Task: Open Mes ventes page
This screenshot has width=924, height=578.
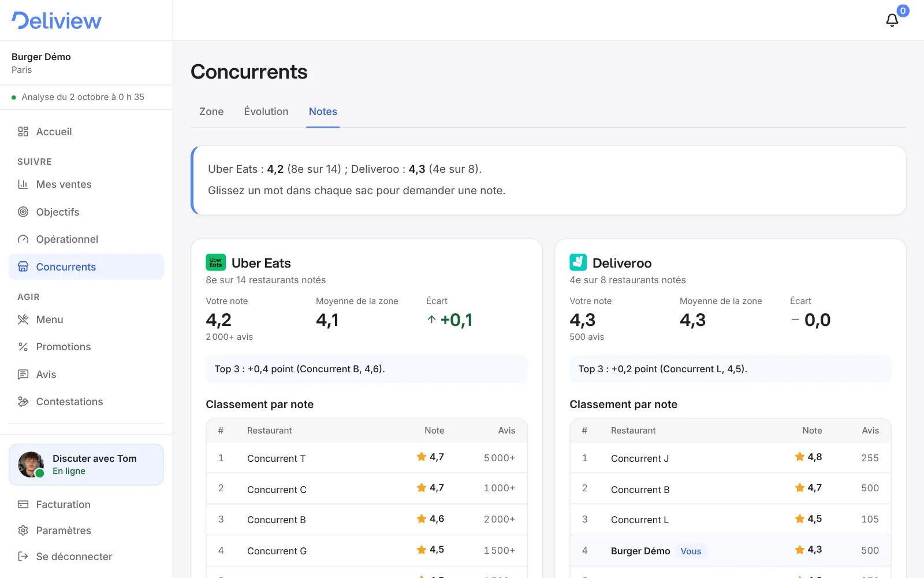Action: pos(87,184)
